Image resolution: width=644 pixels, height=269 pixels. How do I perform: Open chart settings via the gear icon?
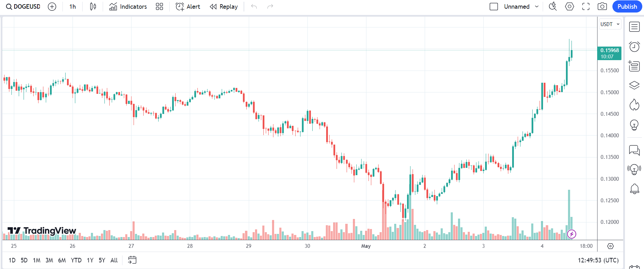(569, 6)
